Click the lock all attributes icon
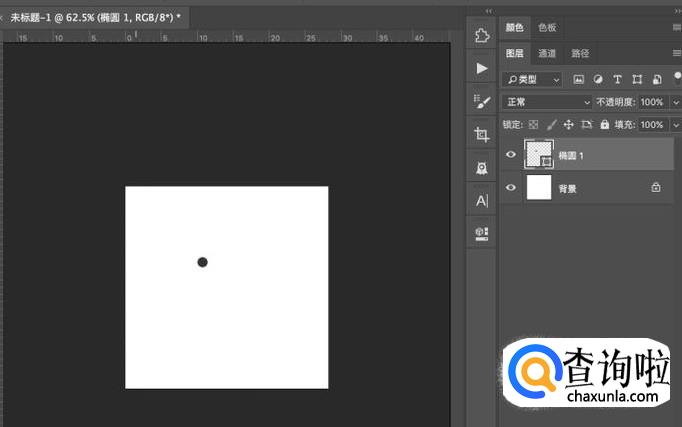The height and width of the screenshot is (427, 682). point(604,125)
